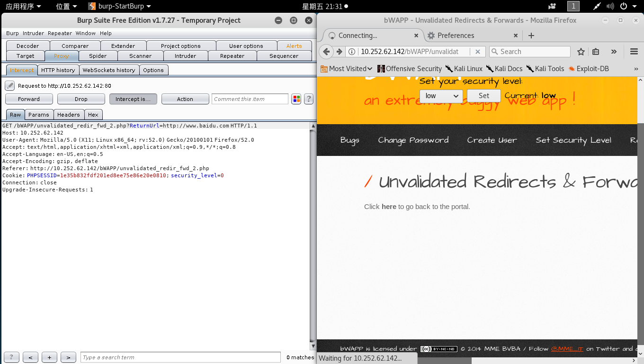Viewport: 644px width, 364px height.
Task: Expand the Most Visited bookmarks folder
Action: click(347, 69)
